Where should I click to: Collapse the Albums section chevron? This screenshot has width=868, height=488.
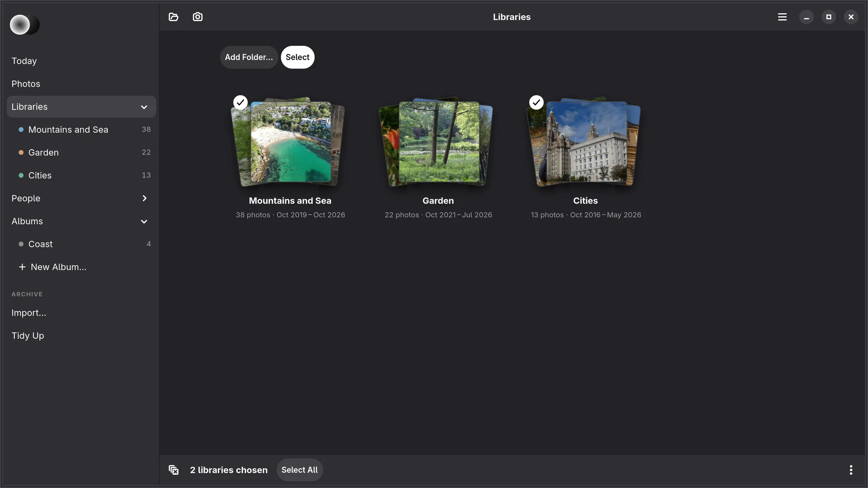point(144,222)
